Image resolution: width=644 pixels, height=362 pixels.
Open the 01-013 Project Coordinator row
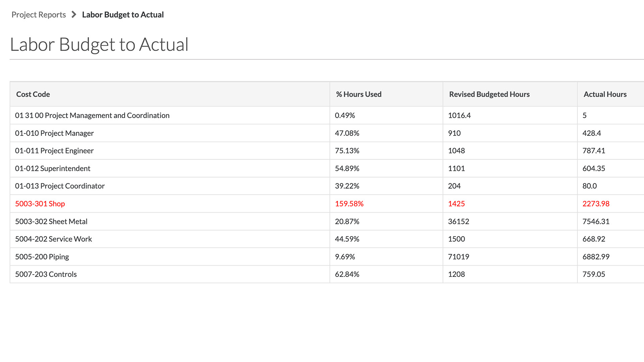tap(60, 186)
